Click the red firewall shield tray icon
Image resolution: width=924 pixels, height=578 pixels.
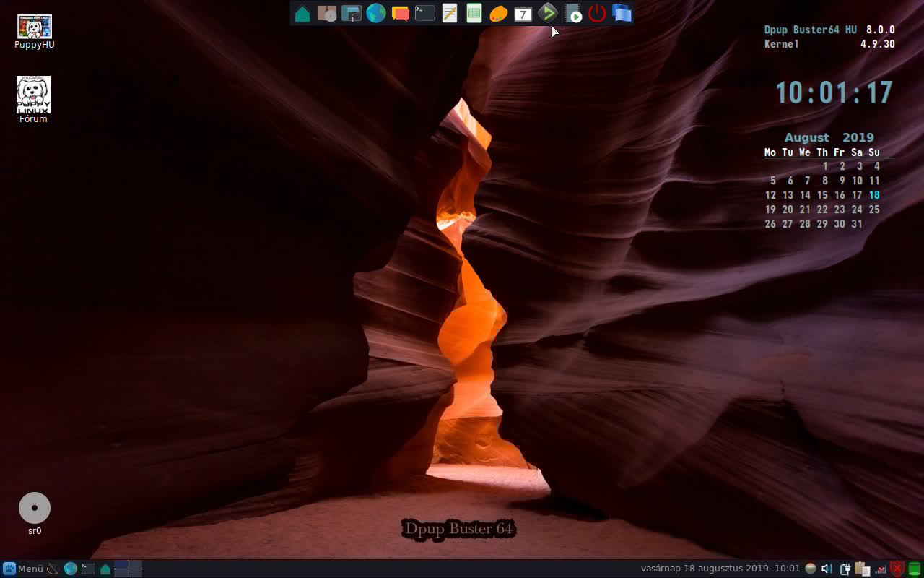point(897,569)
